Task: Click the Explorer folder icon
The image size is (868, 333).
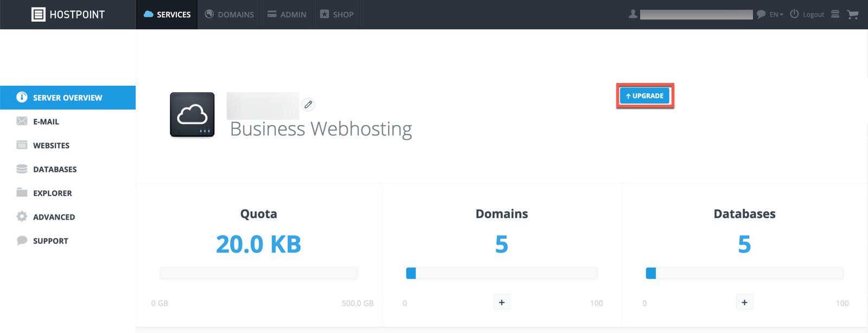Action: pos(22,193)
